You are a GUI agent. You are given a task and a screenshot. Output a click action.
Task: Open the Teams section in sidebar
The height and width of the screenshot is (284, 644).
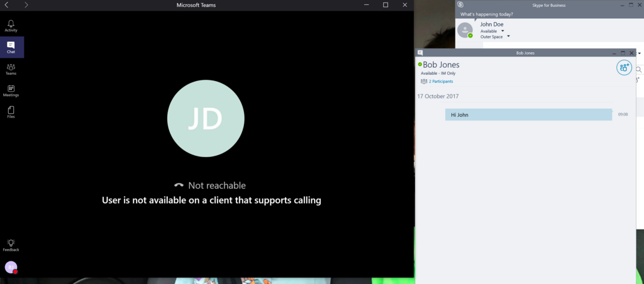11,69
